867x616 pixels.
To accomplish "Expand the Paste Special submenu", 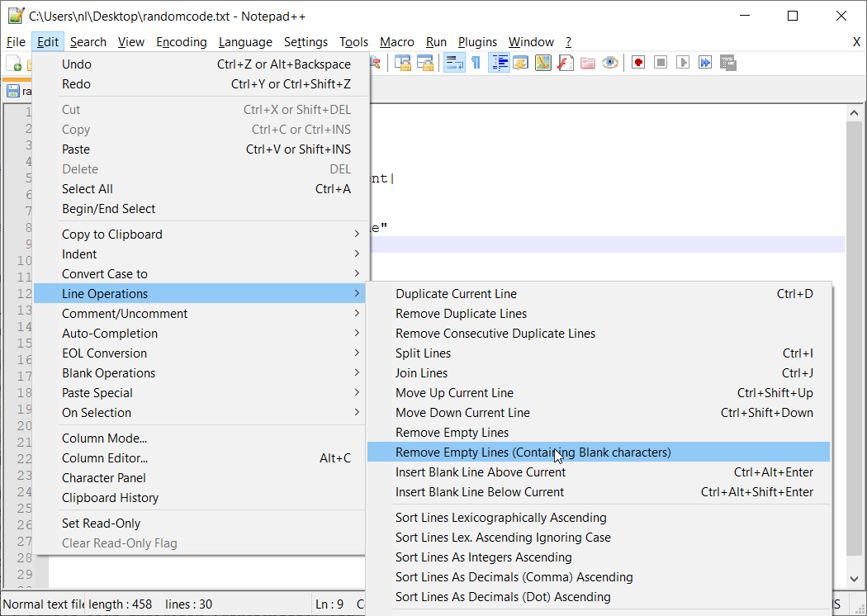I will (x=97, y=392).
